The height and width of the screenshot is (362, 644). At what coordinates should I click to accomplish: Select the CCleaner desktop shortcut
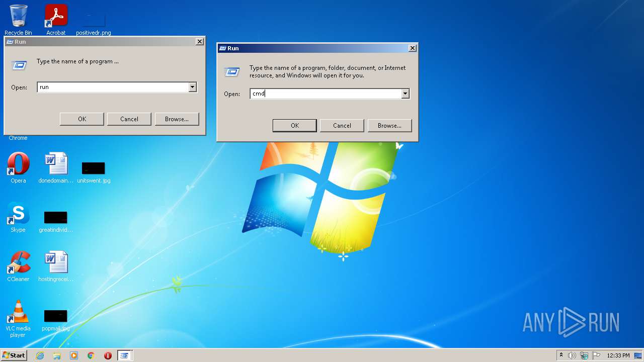click(x=18, y=266)
